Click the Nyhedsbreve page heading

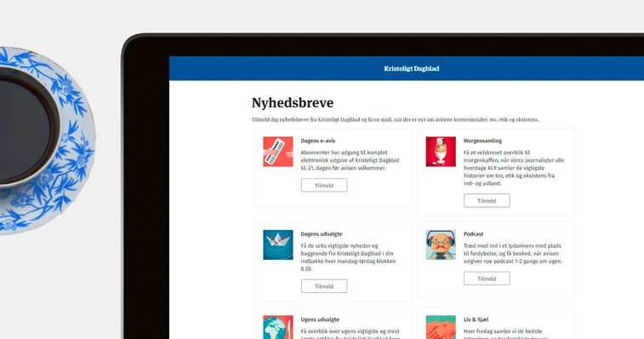tap(293, 103)
